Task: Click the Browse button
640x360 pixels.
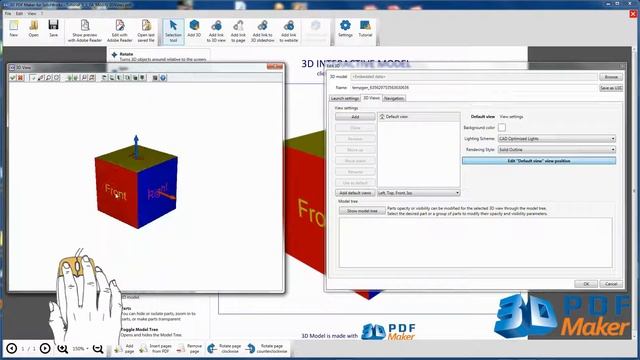Action: (611, 77)
